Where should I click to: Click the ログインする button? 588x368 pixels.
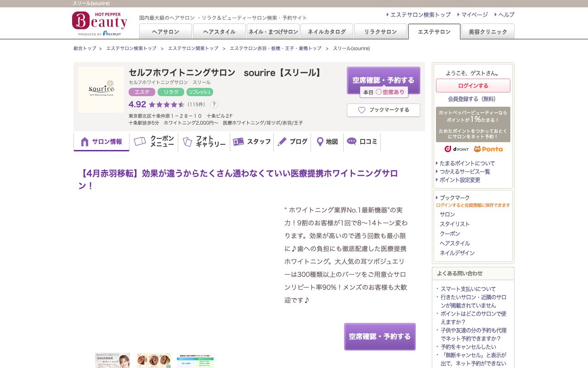(x=473, y=86)
